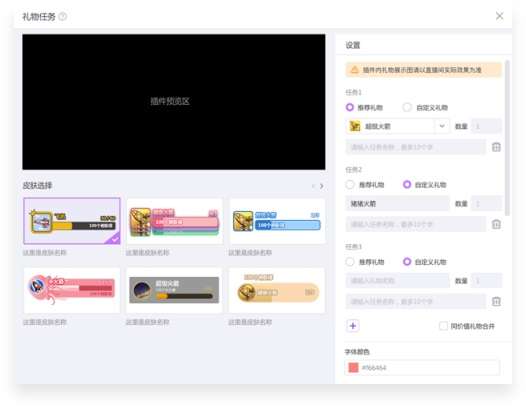The width and height of the screenshot is (526, 408).
Task: Click task 1 name input field
Action: [x=416, y=147]
